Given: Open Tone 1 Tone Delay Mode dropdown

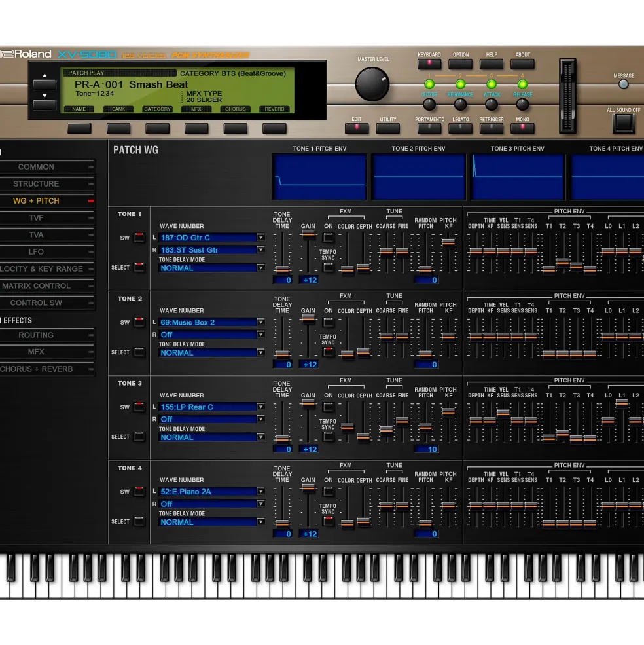Looking at the screenshot, I should point(212,268).
